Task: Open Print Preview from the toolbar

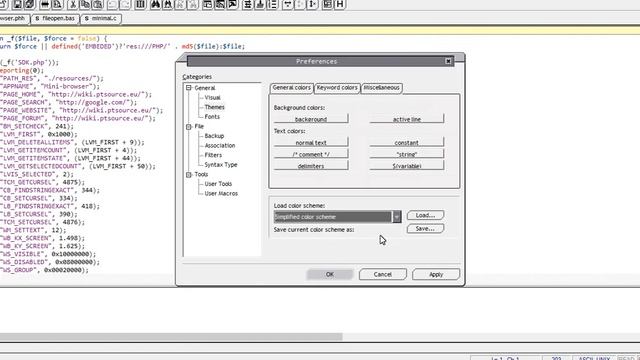Action: [57, 4]
